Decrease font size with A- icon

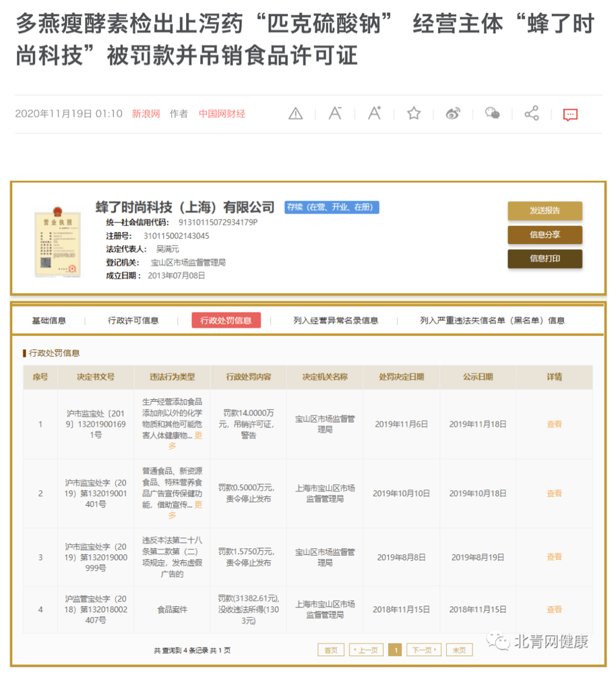[x=335, y=113]
